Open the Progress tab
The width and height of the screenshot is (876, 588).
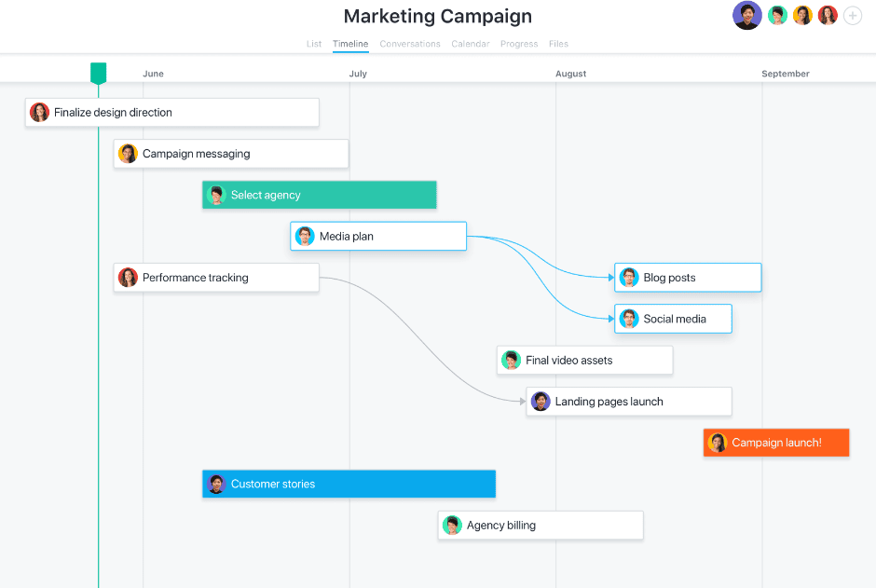pos(518,44)
